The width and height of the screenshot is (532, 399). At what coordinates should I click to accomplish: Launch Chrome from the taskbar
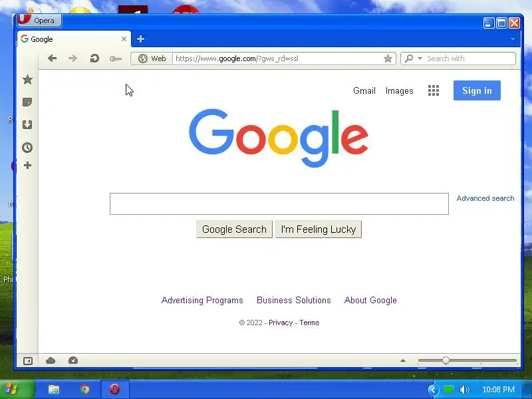pyautogui.click(x=84, y=389)
